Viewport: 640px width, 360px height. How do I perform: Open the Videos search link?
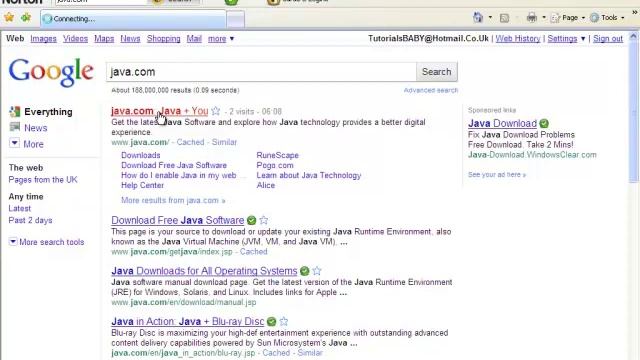(x=76, y=38)
